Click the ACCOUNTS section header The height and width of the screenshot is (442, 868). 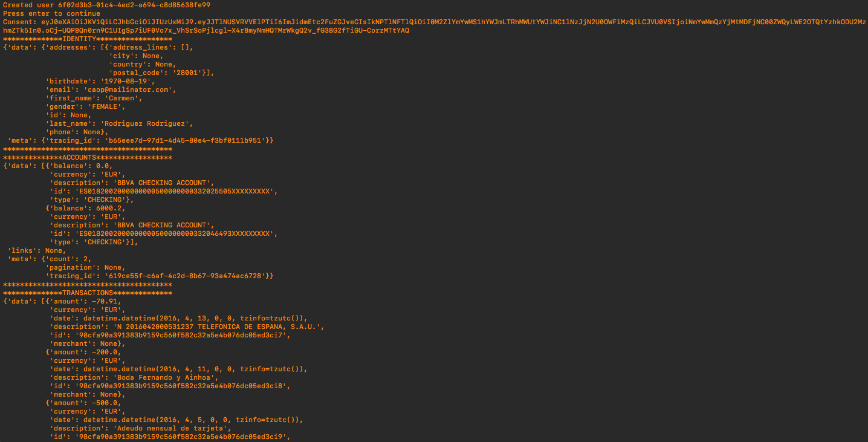tap(88, 157)
